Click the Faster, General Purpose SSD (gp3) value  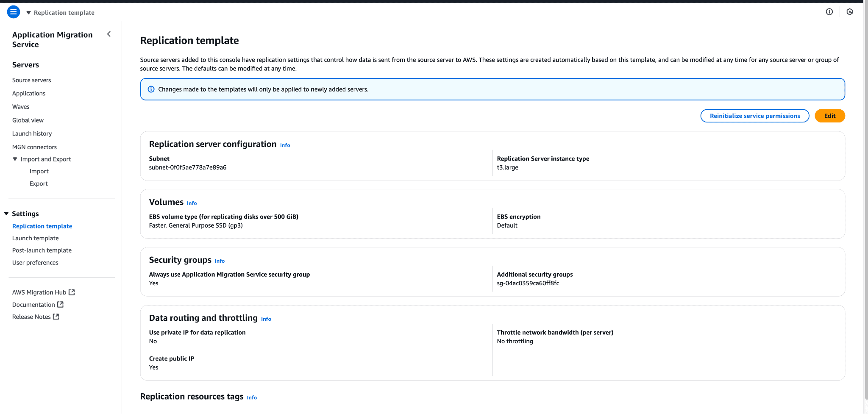point(196,225)
